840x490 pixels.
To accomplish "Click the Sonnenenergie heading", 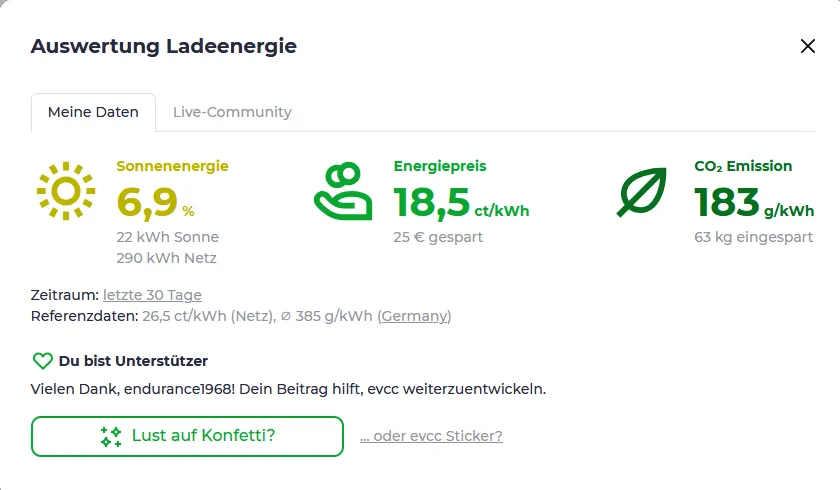I will coord(172,166).
